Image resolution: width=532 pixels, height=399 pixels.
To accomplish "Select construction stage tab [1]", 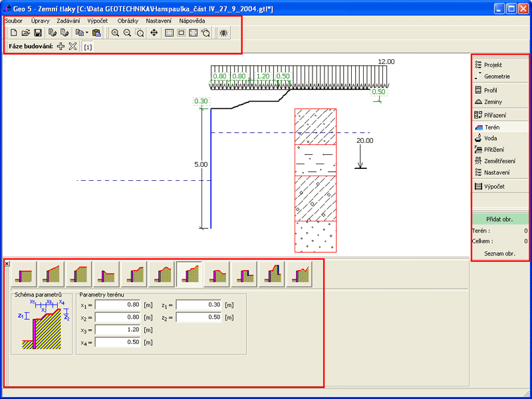I will click(88, 47).
